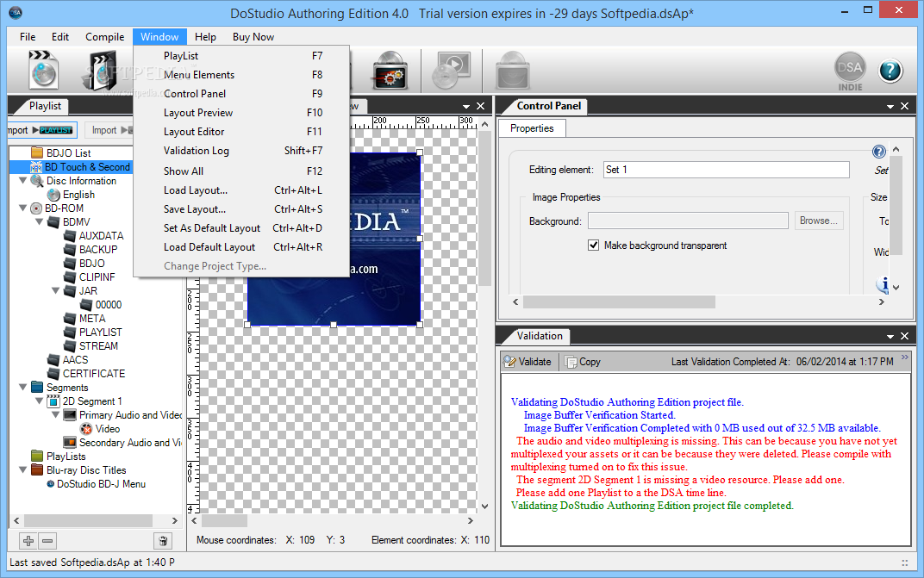Choose Show All menu entry

pos(241,171)
